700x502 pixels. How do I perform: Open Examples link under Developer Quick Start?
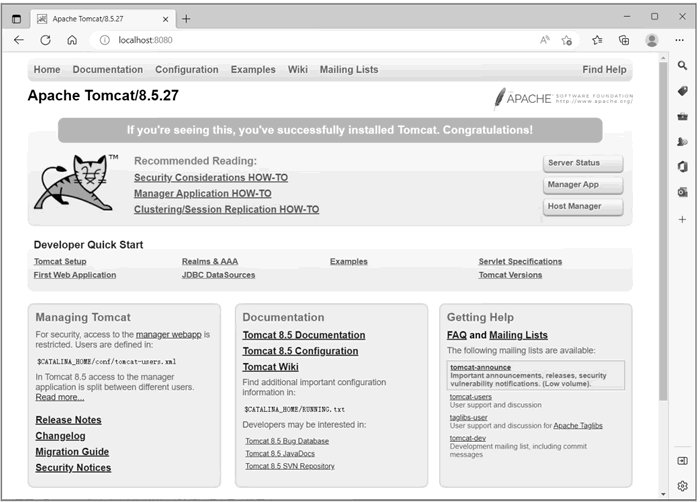coord(349,262)
